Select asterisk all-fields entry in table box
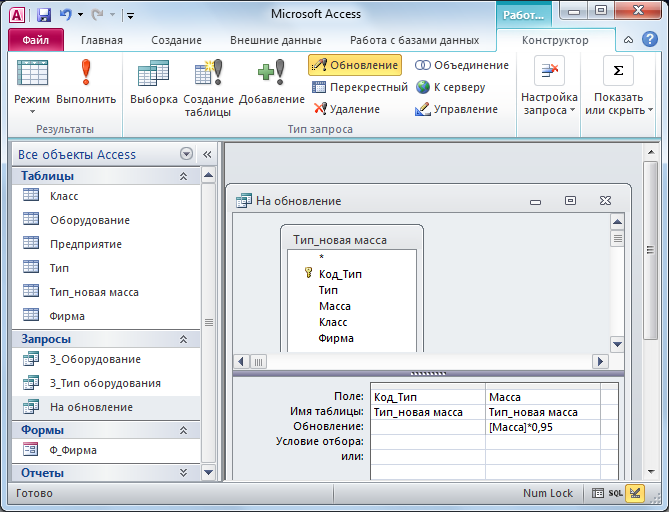This screenshot has height=512, width=669. click(x=322, y=257)
